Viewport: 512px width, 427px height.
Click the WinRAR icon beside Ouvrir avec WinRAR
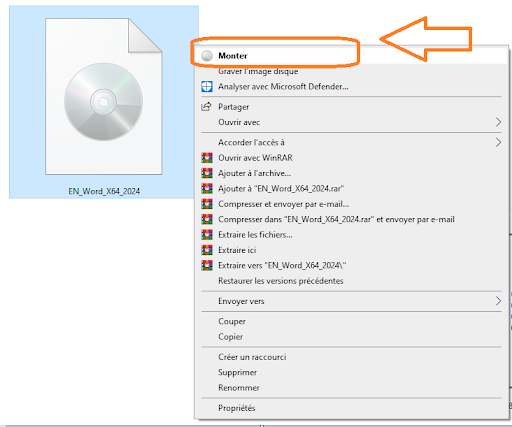point(207,158)
